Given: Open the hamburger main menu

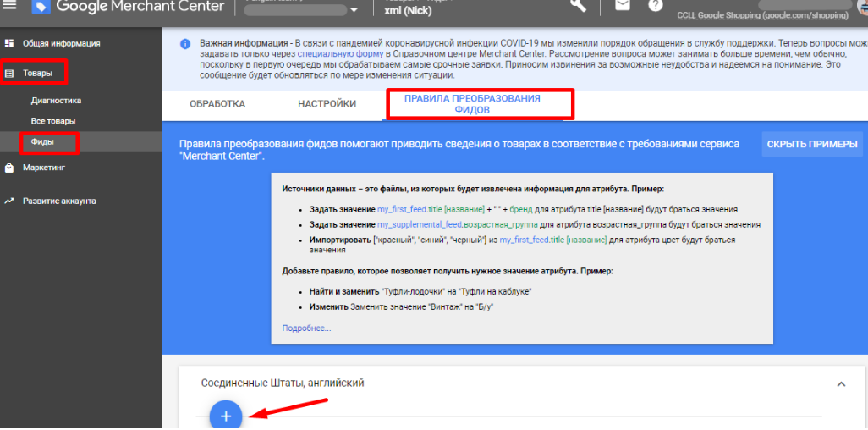Looking at the screenshot, I should (9, 6).
